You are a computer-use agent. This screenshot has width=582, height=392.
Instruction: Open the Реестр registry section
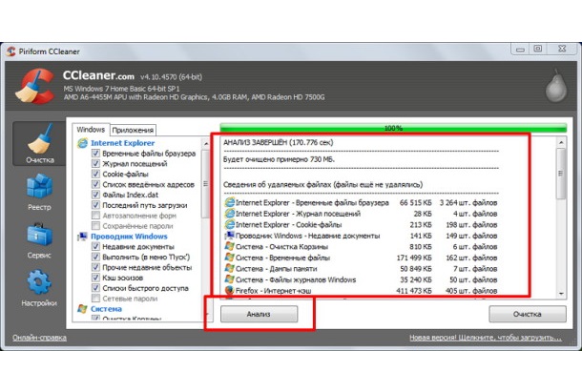pyautogui.click(x=39, y=193)
